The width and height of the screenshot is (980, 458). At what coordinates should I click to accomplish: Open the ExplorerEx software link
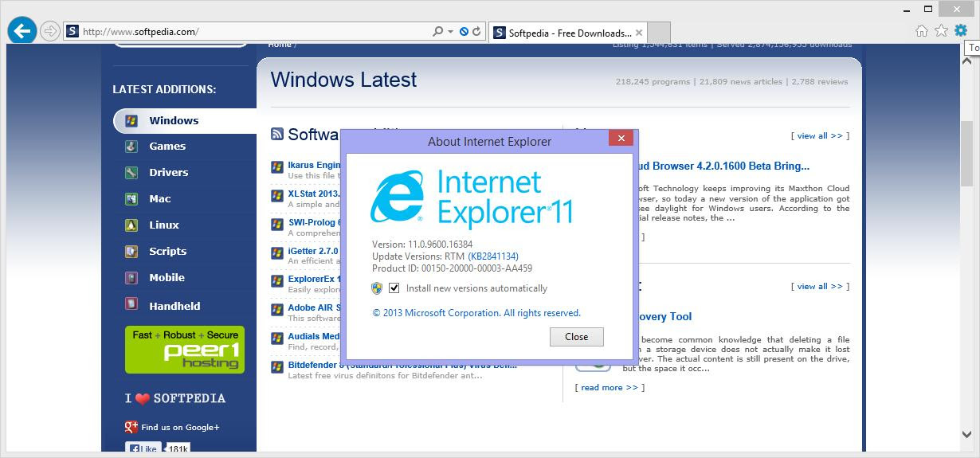(x=314, y=280)
